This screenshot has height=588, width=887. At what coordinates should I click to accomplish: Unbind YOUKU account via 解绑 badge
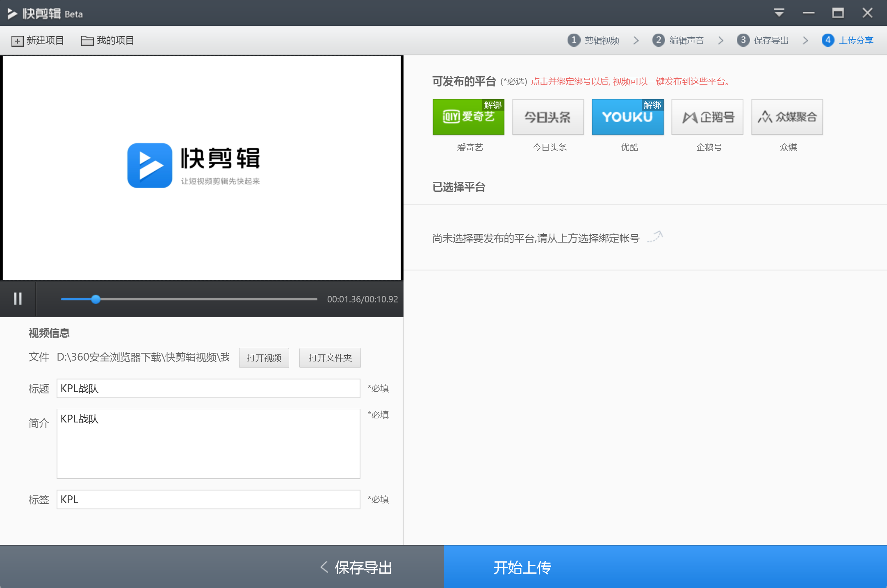tap(652, 105)
